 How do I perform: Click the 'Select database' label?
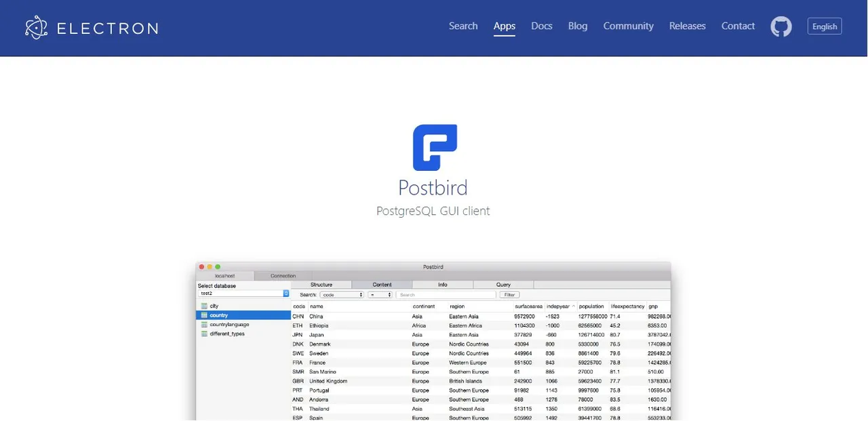[x=217, y=286]
